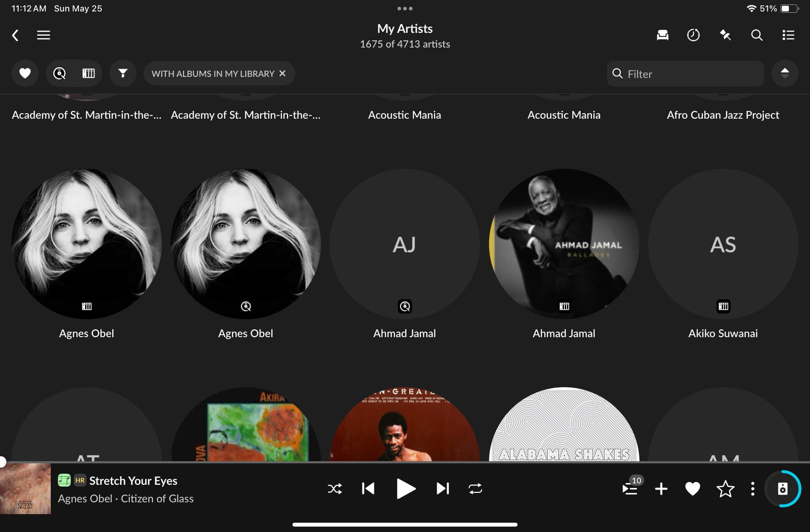Viewport: 810px width, 532px height.
Task: Open My Artists page title
Action: [x=405, y=29]
